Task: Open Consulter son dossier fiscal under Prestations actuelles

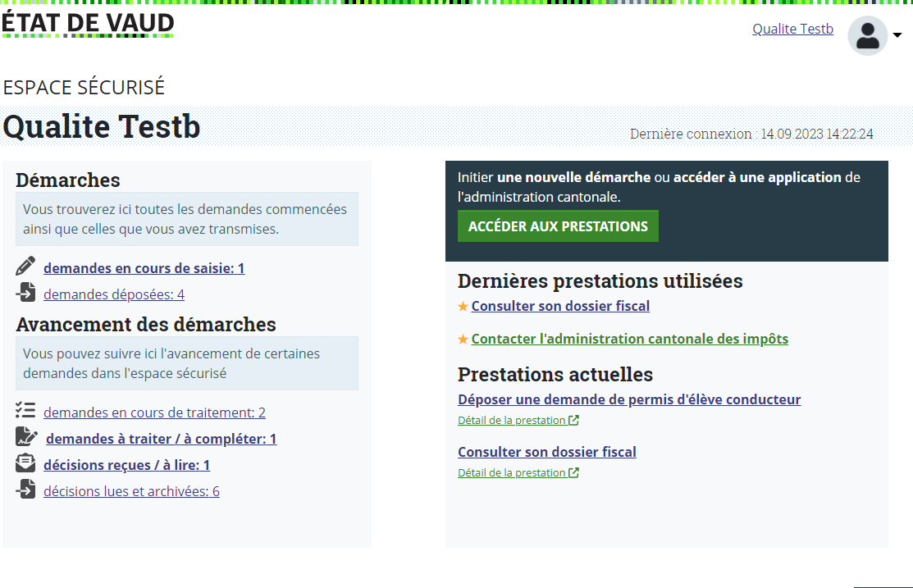Action: (547, 452)
